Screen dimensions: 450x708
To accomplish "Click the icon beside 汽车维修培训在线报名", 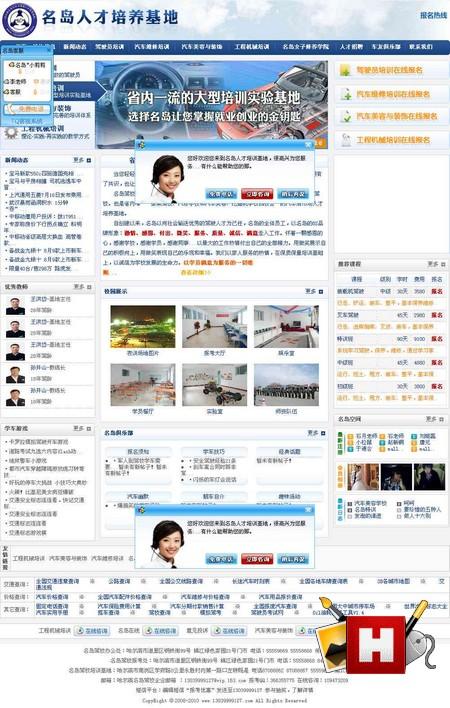I will click(x=346, y=94).
